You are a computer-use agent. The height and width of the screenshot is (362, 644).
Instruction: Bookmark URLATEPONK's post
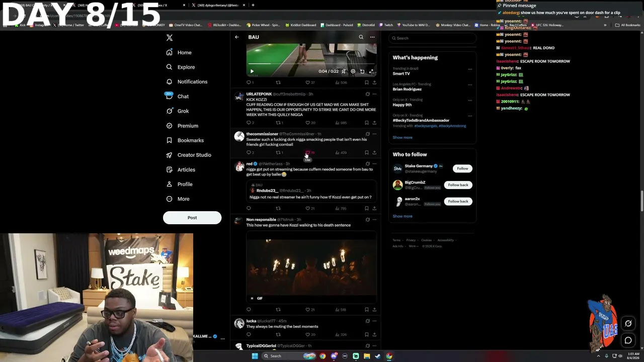pos(366,123)
